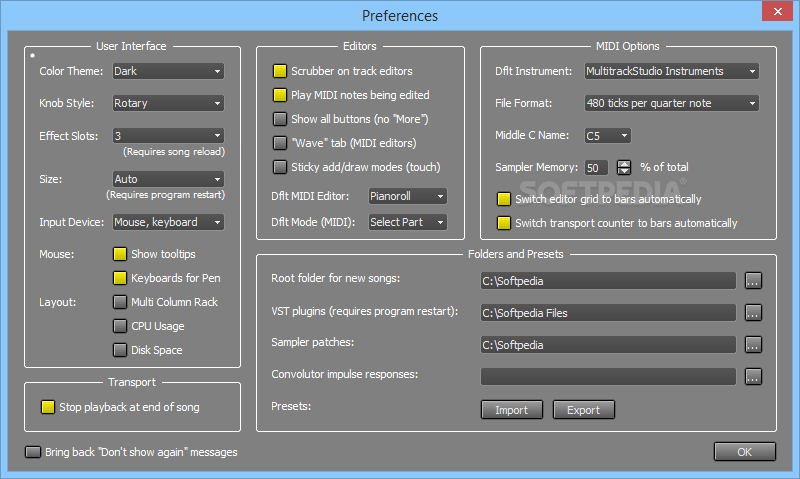The height and width of the screenshot is (479, 800).
Task: Toggle Show tooltips checkbox
Action: 120,254
